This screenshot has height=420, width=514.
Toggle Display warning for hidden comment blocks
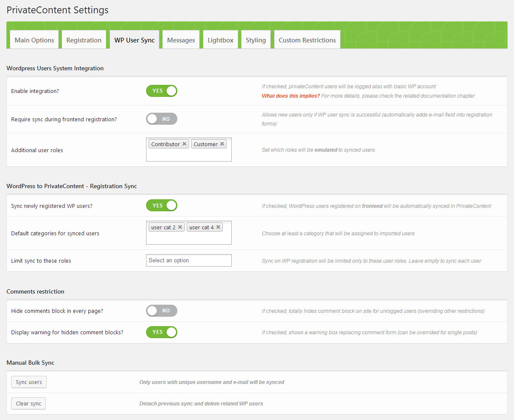pyautogui.click(x=161, y=332)
